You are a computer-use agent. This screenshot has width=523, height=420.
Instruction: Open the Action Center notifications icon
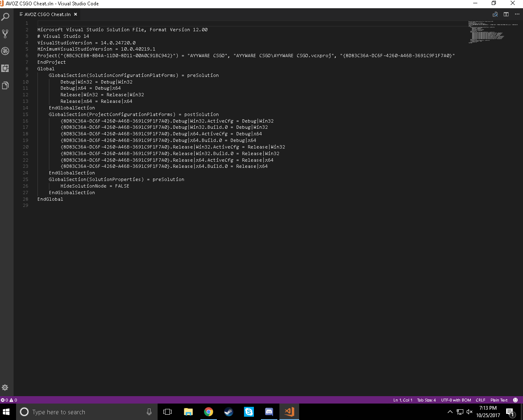point(510,412)
